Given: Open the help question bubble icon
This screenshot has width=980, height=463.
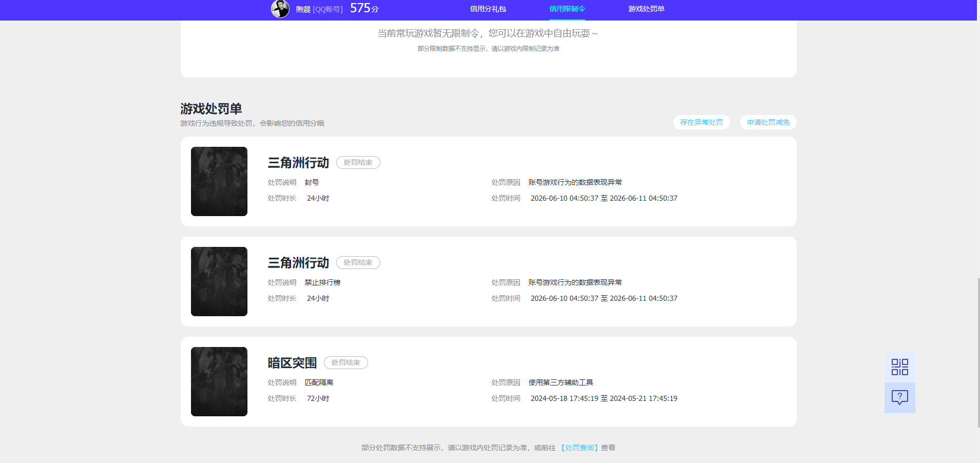Looking at the screenshot, I should click(899, 398).
